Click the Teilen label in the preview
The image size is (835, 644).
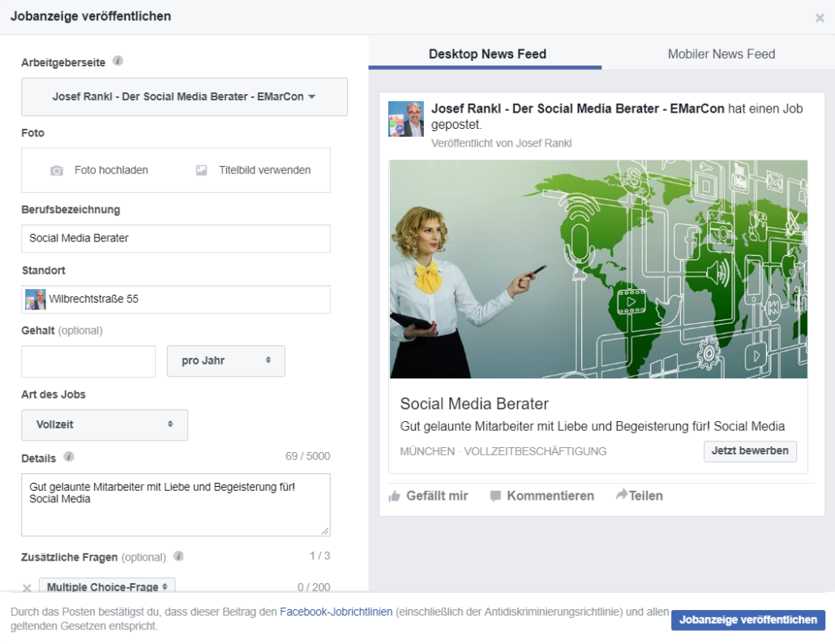click(x=646, y=496)
